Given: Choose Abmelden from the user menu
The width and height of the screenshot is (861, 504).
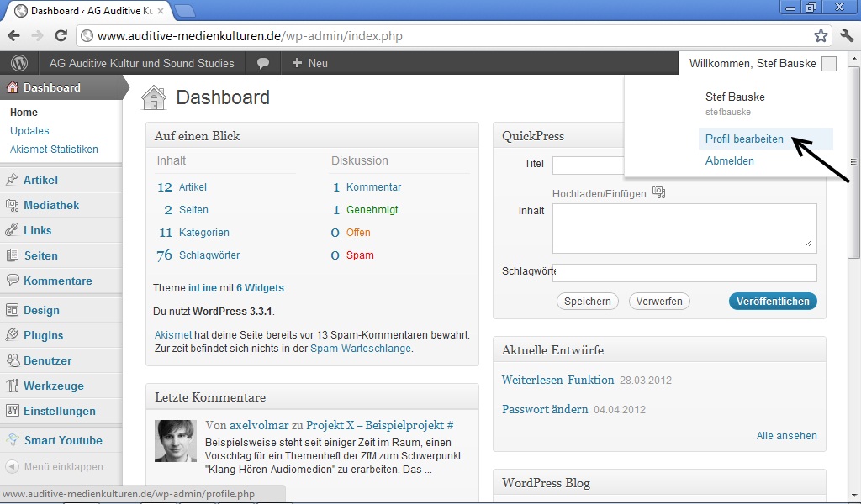Looking at the screenshot, I should tap(729, 160).
